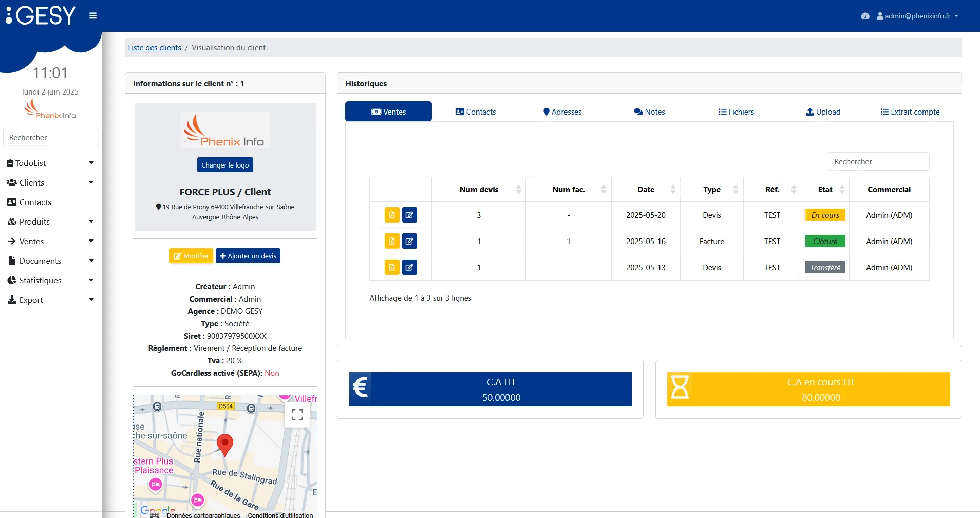Click the hourglass icon on C.A en cours card

[680, 387]
